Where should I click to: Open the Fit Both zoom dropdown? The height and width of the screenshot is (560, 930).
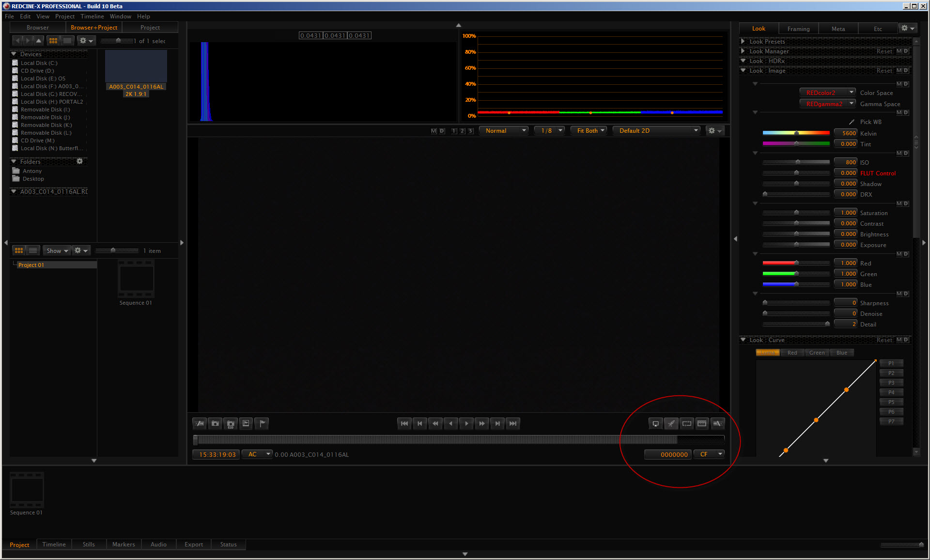click(x=589, y=131)
